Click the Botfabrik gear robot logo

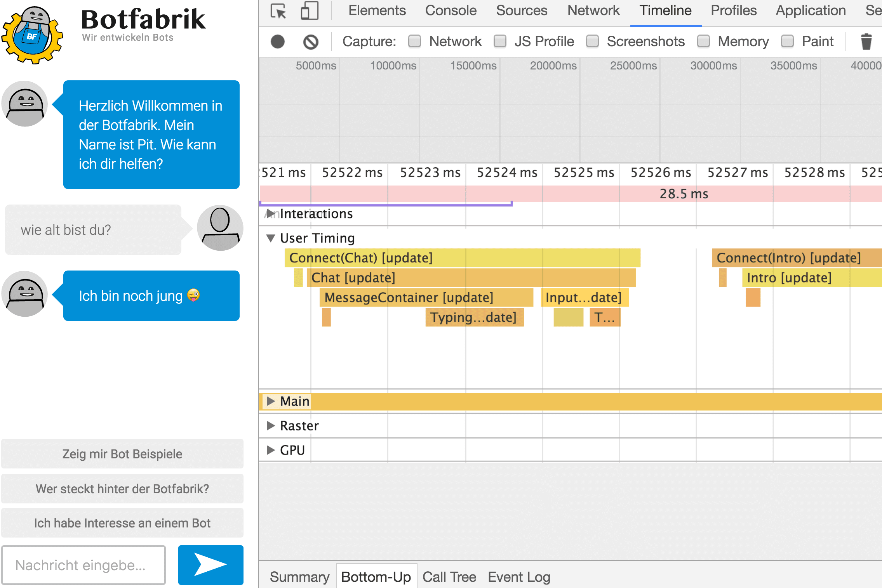click(x=32, y=35)
